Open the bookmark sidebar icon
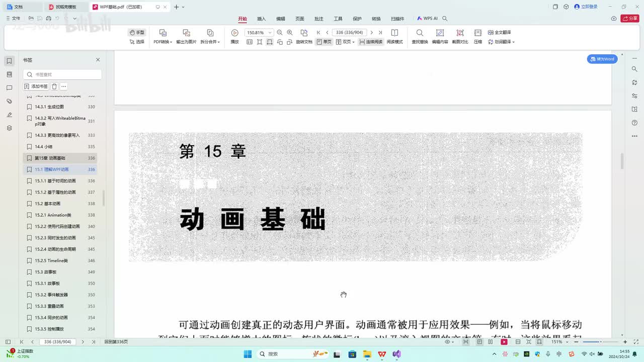The width and height of the screenshot is (644, 362). tap(9, 61)
